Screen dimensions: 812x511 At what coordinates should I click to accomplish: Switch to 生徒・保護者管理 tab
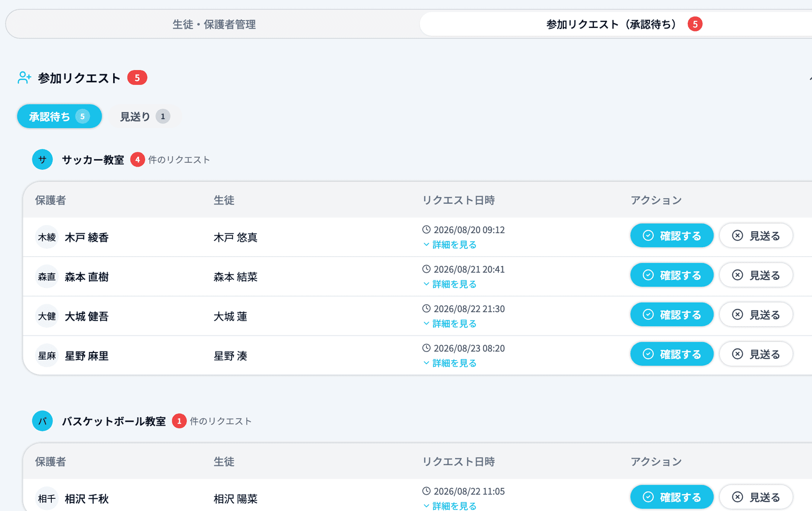(x=214, y=24)
